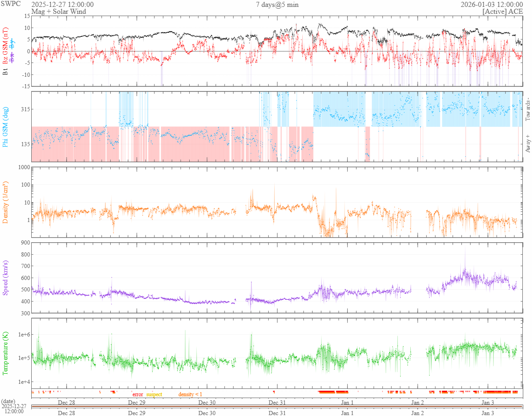Toggle the Bt series label
Image resolution: width=532 pixels, height=416 pixels.
tap(5, 72)
